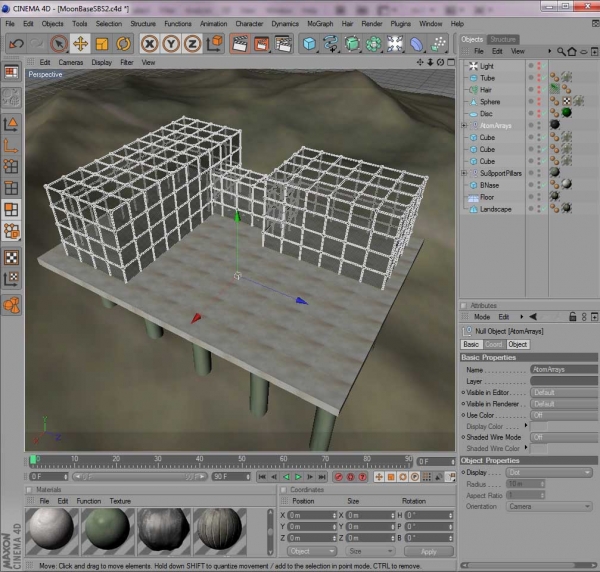This screenshot has height=572, width=600.
Task: Switch the coordinate system icon
Action: pyautogui.click(x=214, y=44)
